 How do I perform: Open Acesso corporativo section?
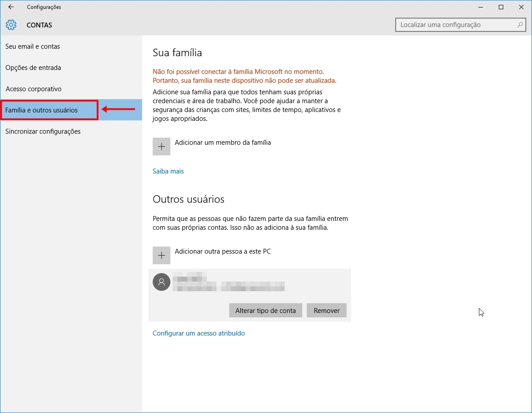click(71, 89)
